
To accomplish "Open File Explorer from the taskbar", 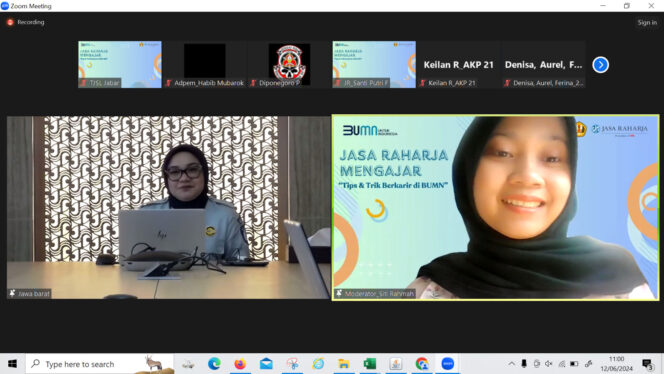I will pyautogui.click(x=344, y=364).
